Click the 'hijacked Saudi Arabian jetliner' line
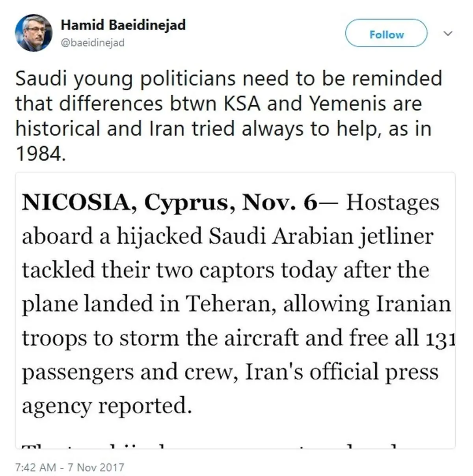Image resolution: width=473 pixels, height=476 pixels. 227,236
